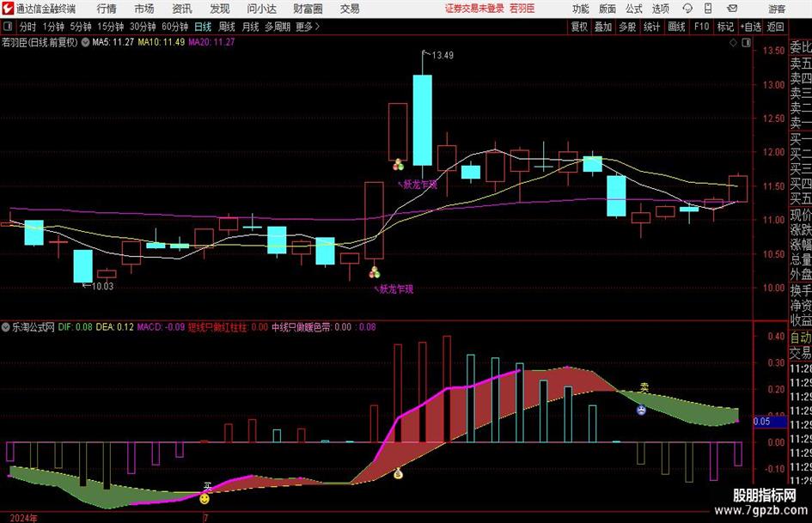Screen dimensions: 812x523
Task: Open the 发现 menu
Action: click(x=220, y=9)
